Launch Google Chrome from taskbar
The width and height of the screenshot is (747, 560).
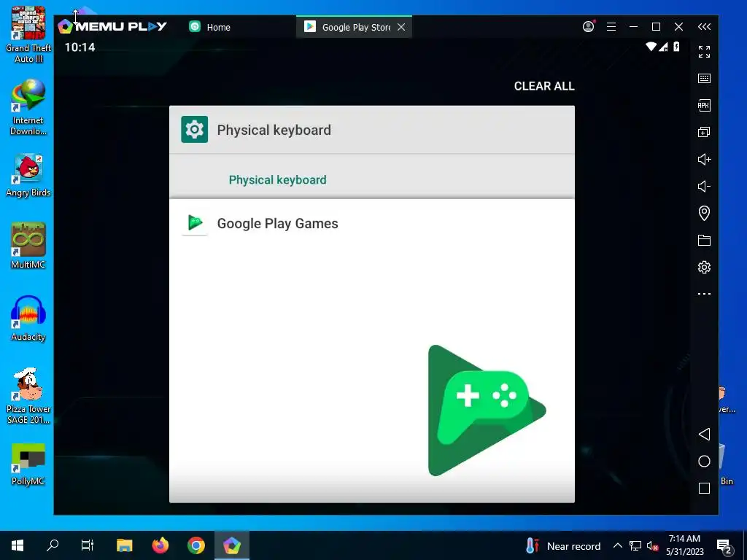(x=196, y=545)
